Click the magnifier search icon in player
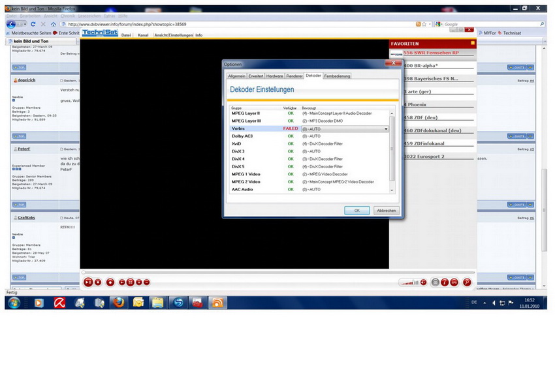 pos(467,282)
